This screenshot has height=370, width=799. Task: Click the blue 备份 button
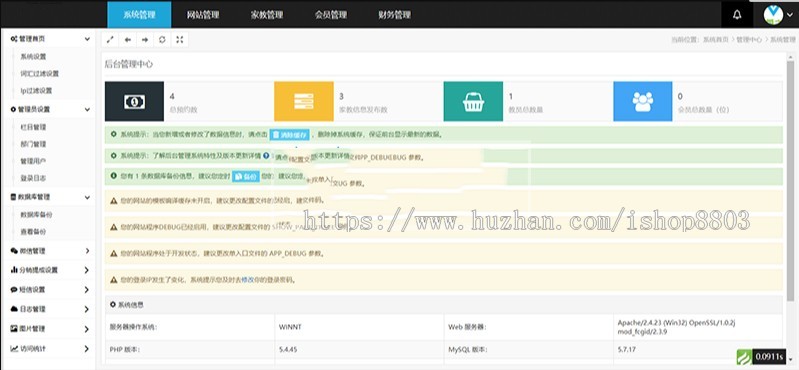click(245, 176)
